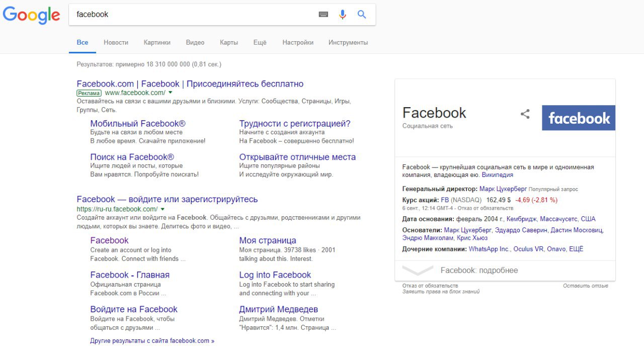Open 'Oculus VR' subsidiary link
This screenshot has width=644, height=353.
(528, 249)
